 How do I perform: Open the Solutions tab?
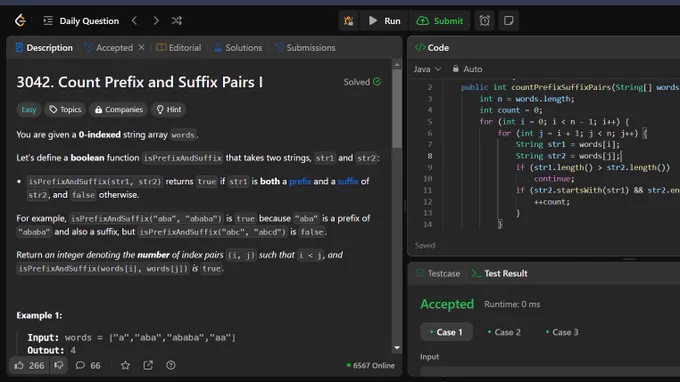point(238,48)
